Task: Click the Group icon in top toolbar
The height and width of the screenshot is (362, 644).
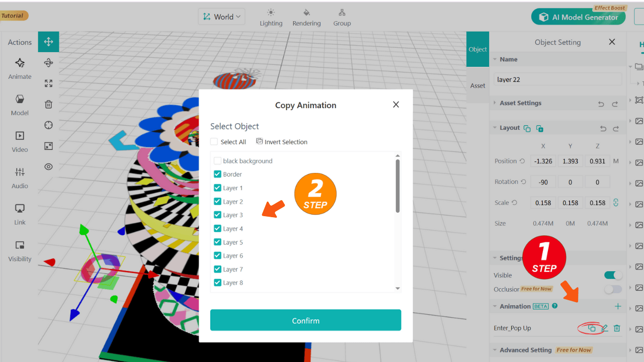Action: [342, 17]
